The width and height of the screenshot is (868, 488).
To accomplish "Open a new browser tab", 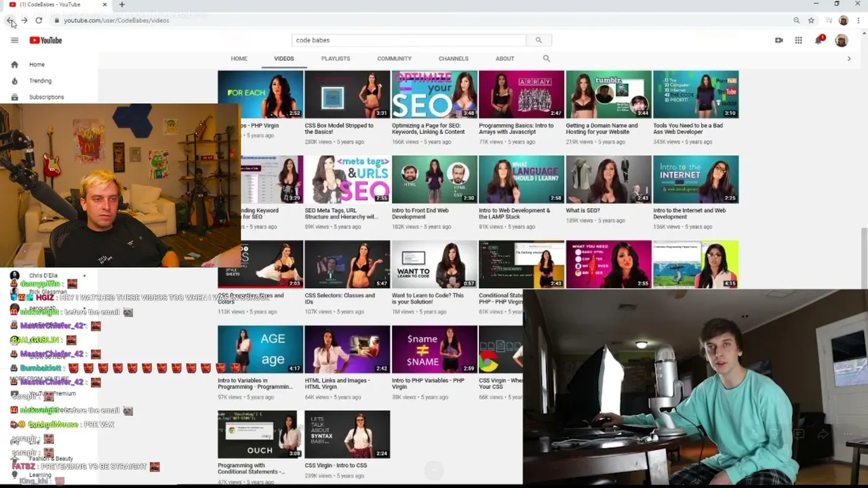I will click(122, 5).
